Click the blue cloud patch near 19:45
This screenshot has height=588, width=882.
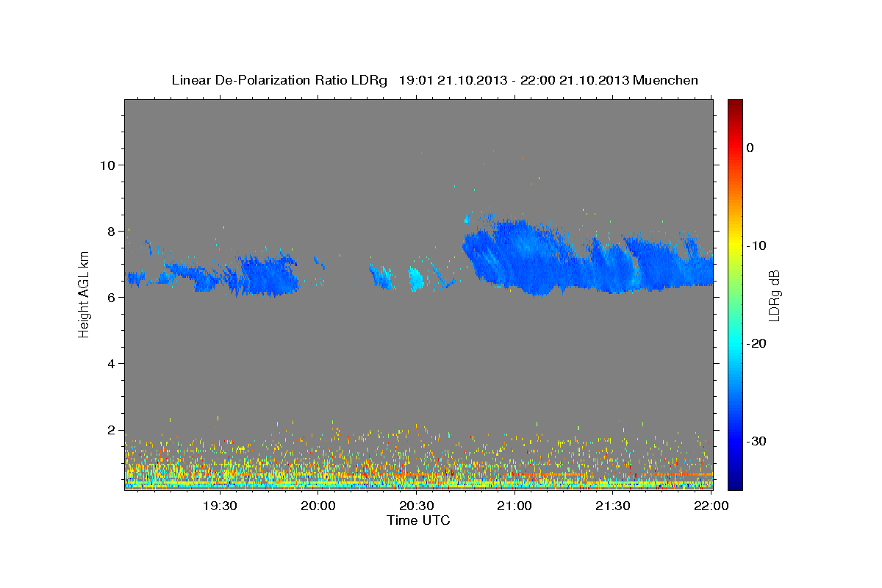click(268, 276)
